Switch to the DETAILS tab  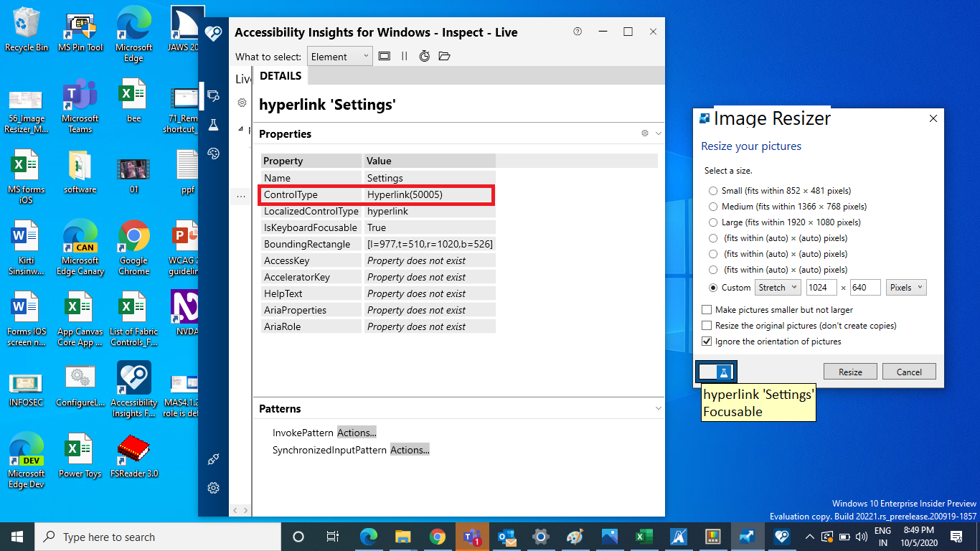click(x=281, y=75)
